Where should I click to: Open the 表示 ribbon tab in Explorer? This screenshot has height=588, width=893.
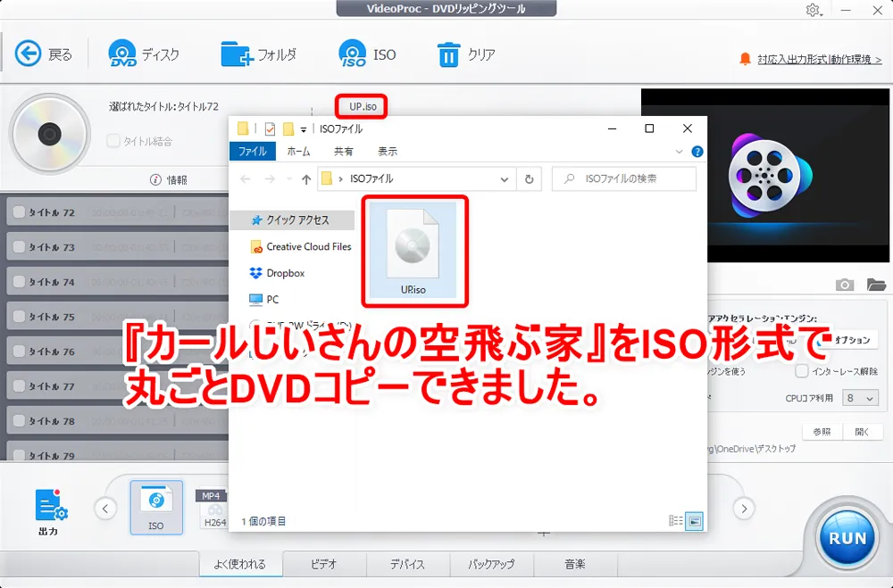point(388,152)
